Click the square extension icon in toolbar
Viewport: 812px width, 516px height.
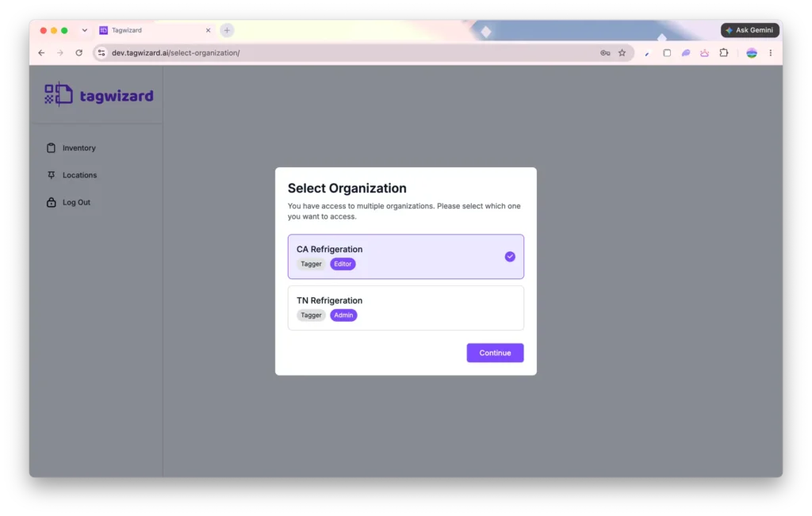point(666,53)
